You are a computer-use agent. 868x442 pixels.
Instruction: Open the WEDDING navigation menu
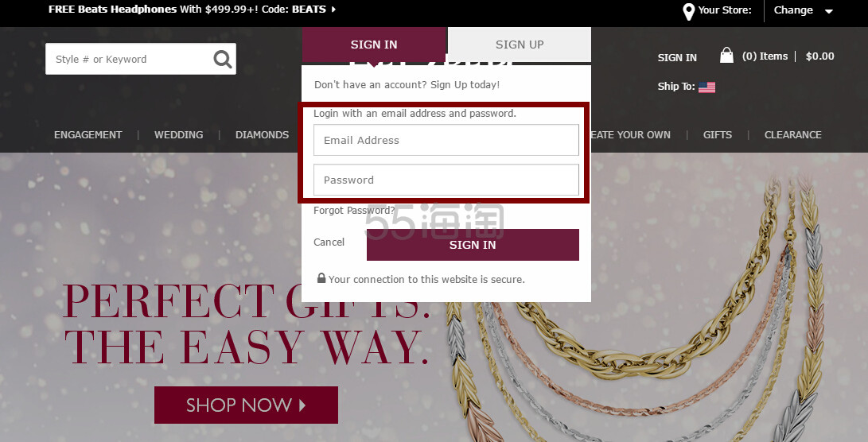tap(179, 135)
